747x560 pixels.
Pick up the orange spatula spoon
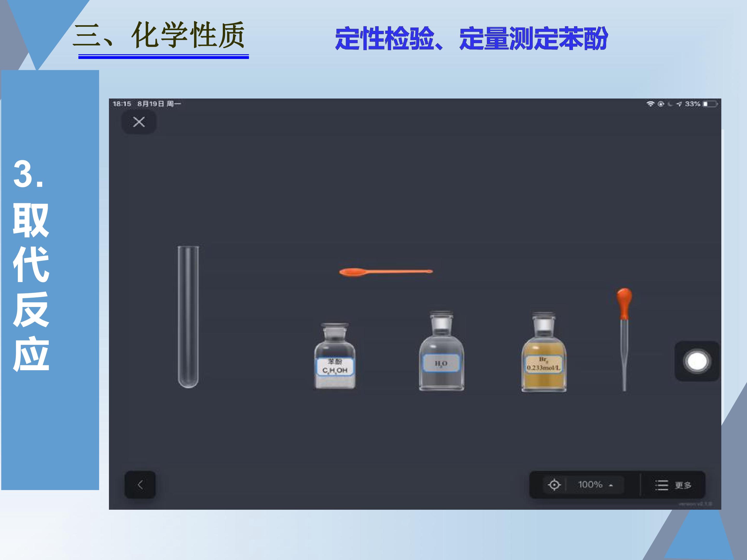point(386,272)
